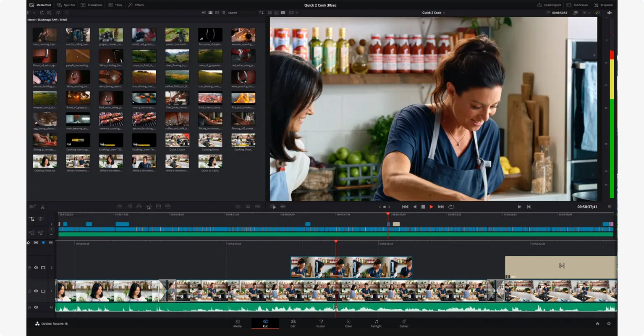644x336 pixels.
Task: Switch to the Edit page
Action: [x=293, y=324]
